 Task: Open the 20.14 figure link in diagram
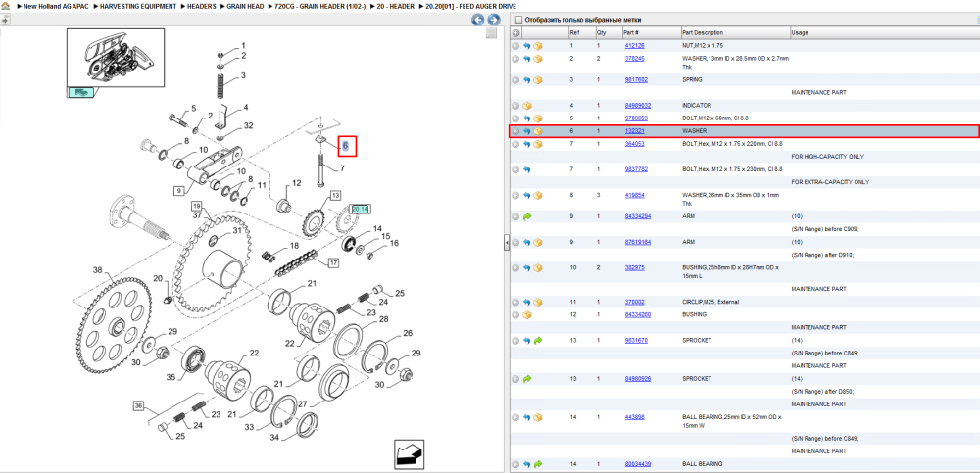coord(360,209)
